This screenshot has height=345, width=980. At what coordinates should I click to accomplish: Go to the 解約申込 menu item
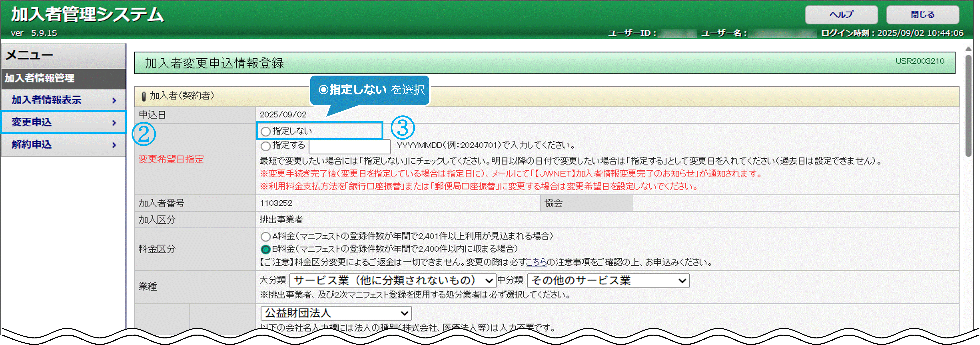[x=32, y=145]
